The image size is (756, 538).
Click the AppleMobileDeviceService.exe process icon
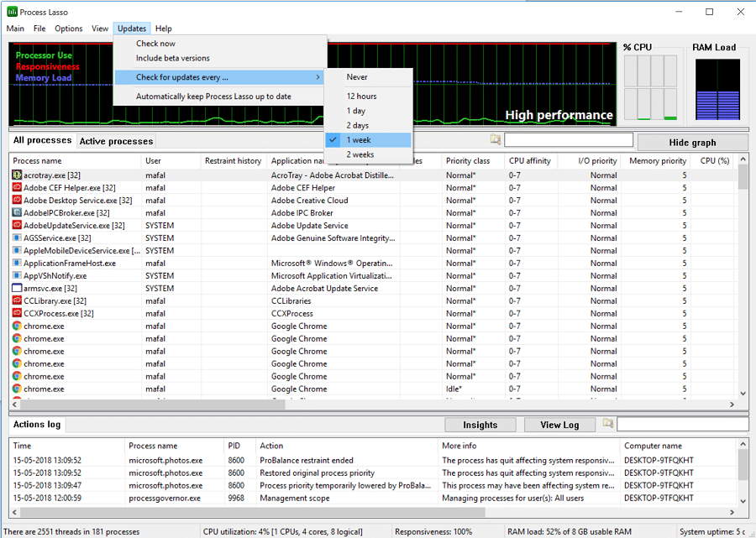tap(17, 250)
